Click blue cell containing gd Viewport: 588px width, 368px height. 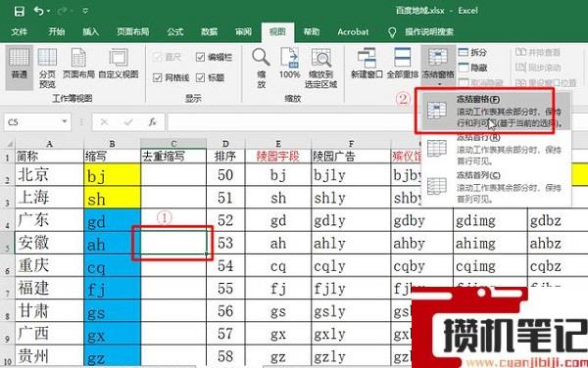(112, 220)
